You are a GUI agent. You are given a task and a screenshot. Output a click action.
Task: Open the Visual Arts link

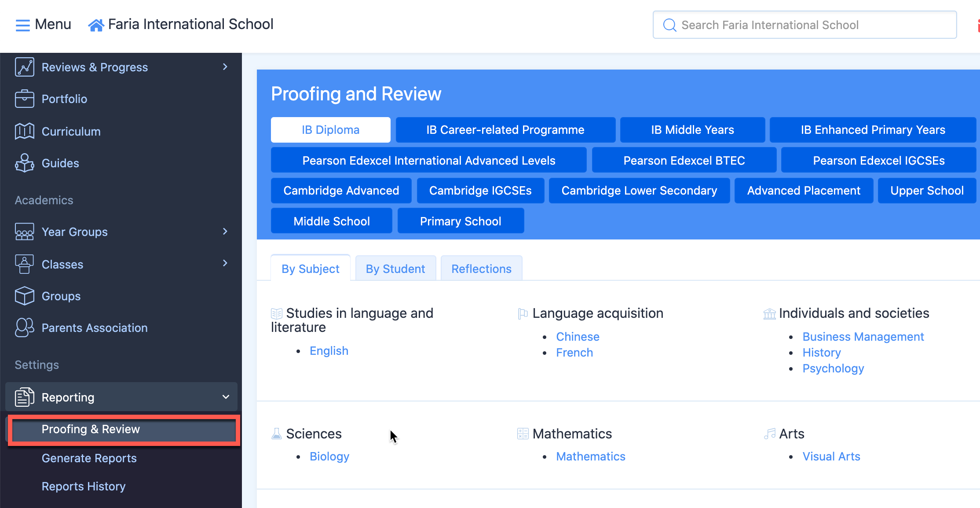tap(831, 456)
